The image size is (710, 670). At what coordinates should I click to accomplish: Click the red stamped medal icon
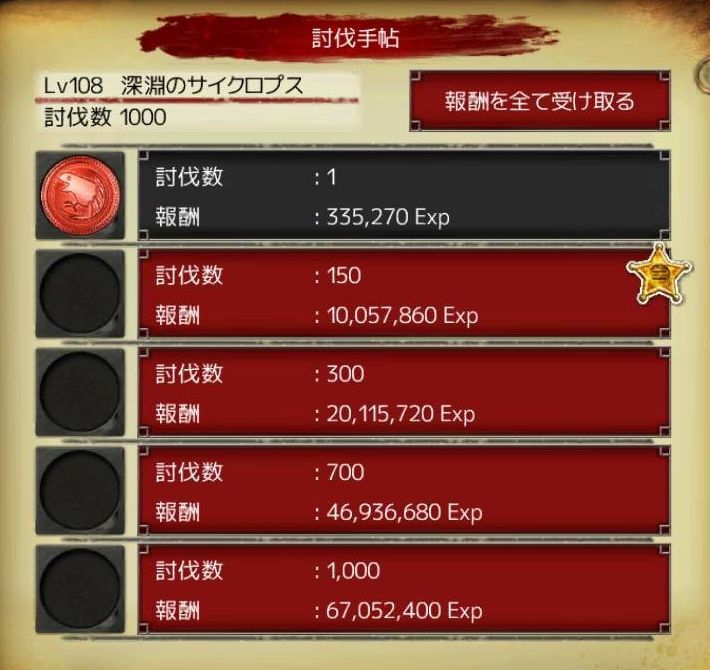[80, 195]
